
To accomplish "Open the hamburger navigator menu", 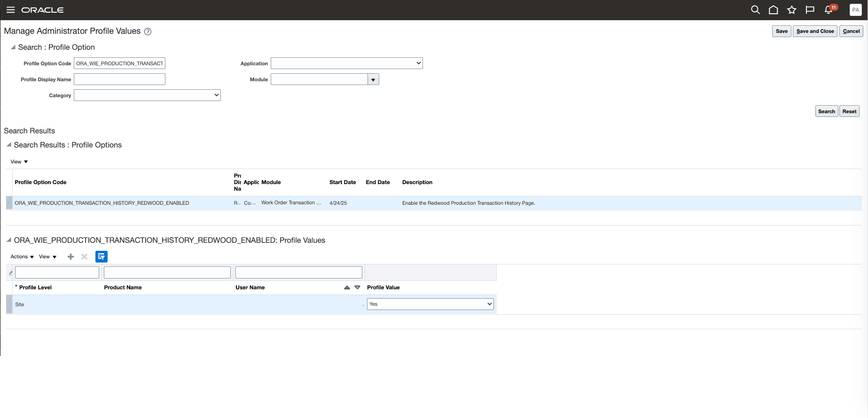I will click(x=11, y=10).
